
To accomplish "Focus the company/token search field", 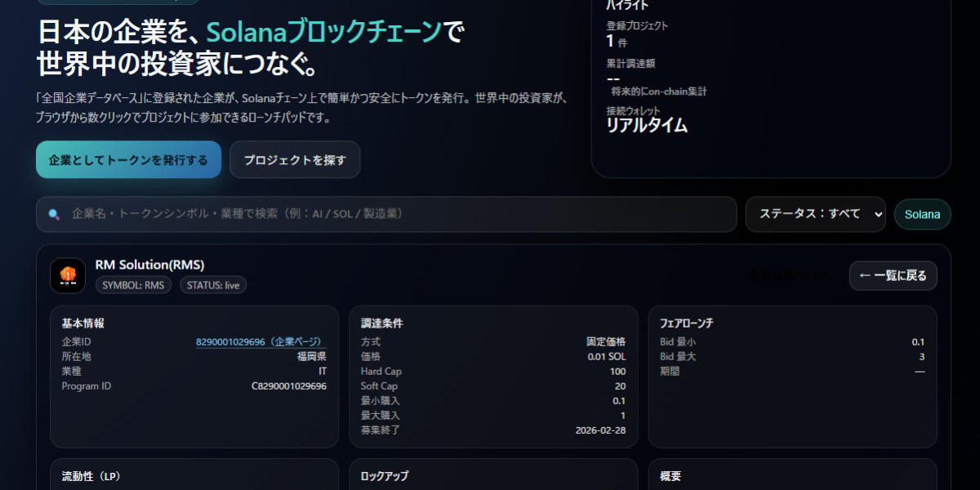I will tap(386, 214).
